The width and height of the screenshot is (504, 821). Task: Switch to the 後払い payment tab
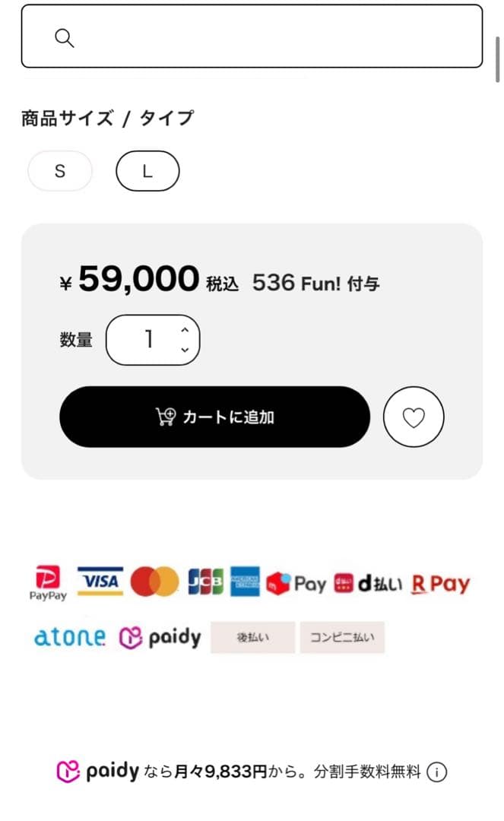pos(253,637)
